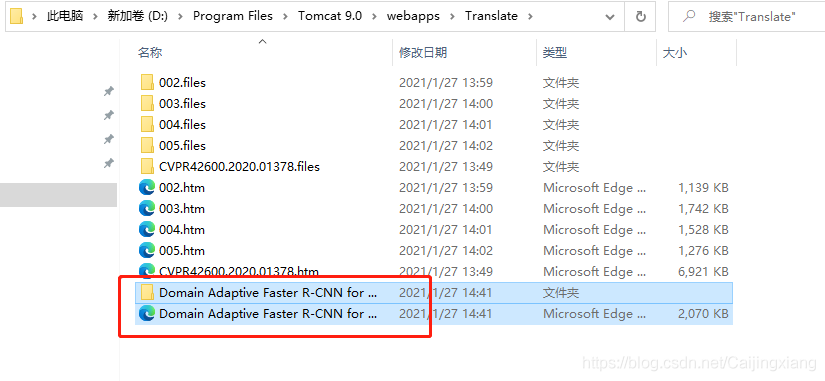Navigate to webapps in breadcrumb
825x381 pixels.
pos(413,16)
